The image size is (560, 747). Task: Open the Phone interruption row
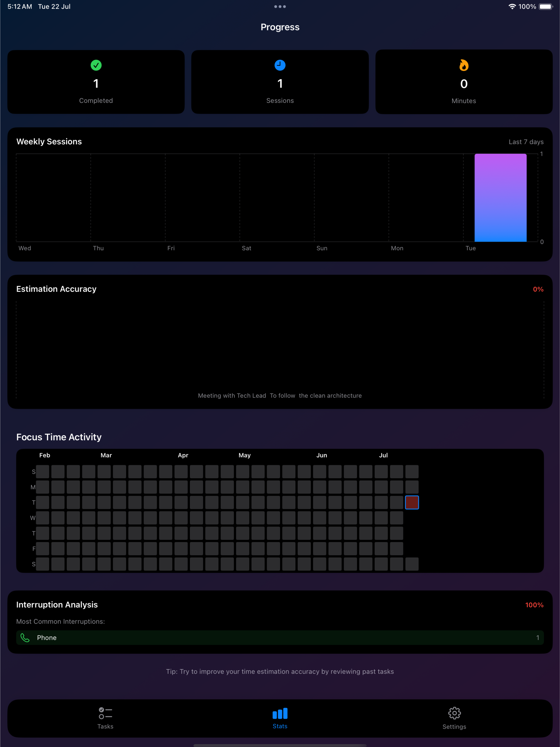point(280,638)
